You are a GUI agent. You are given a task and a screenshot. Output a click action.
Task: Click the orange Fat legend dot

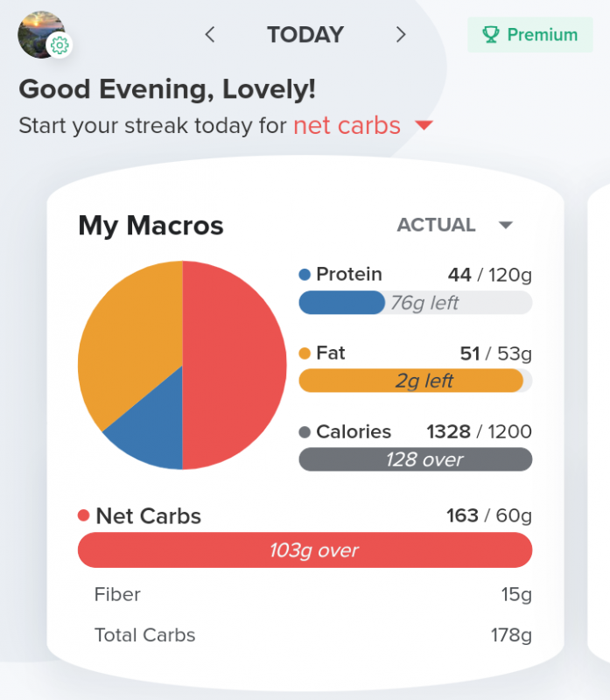tap(305, 353)
